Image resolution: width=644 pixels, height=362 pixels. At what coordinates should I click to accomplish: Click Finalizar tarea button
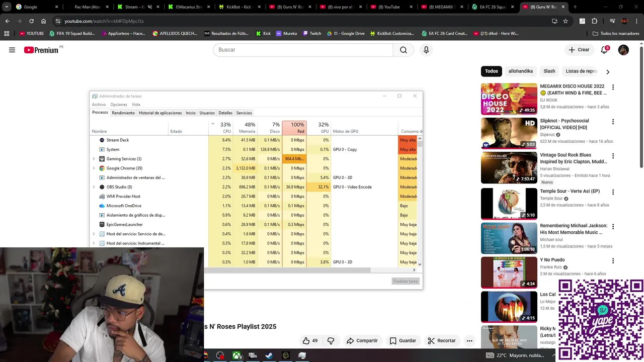(406, 281)
